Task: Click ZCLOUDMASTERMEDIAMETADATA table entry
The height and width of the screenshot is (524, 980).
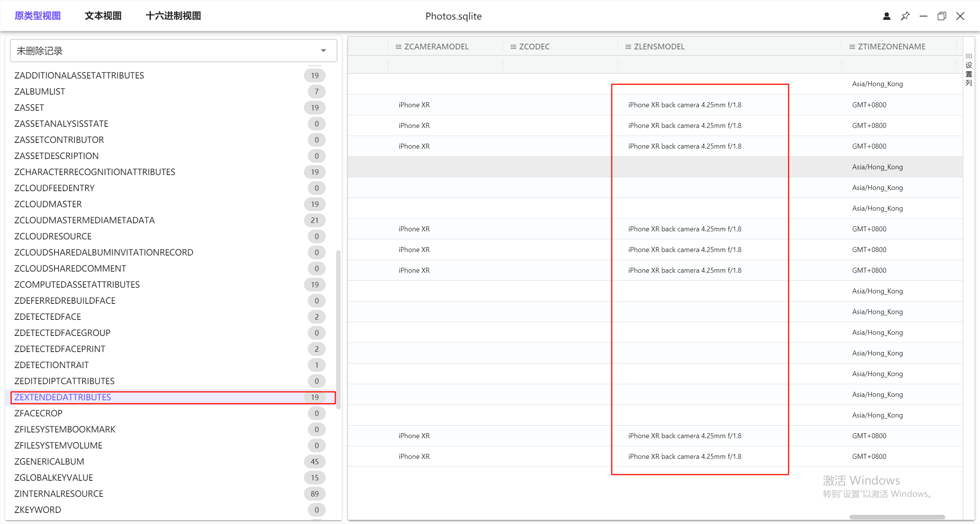Action: pyautogui.click(x=84, y=220)
